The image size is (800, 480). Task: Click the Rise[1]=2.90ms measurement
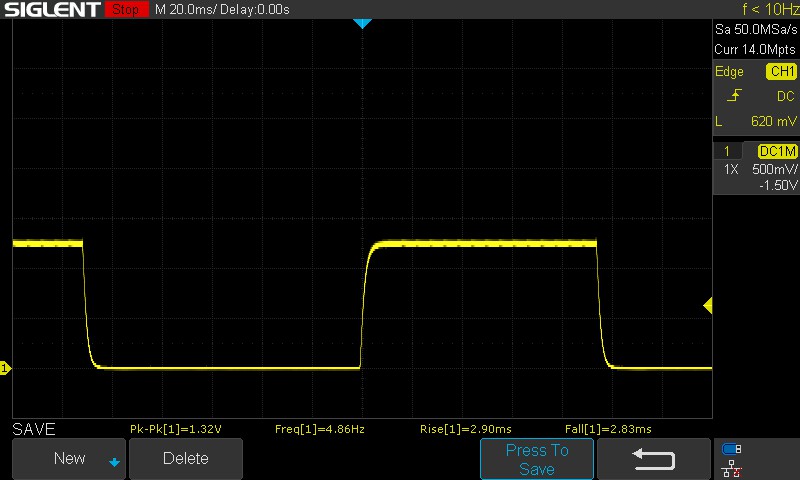pyautogui.click(x=465, y=429)
